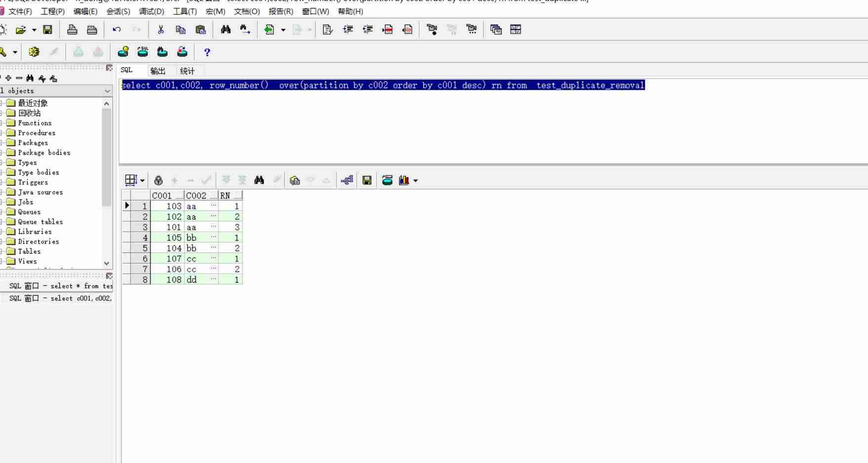This screenshot has width=868, height=463.
Task: Paste from clipboard icon
Action: (x=200, y=30)
